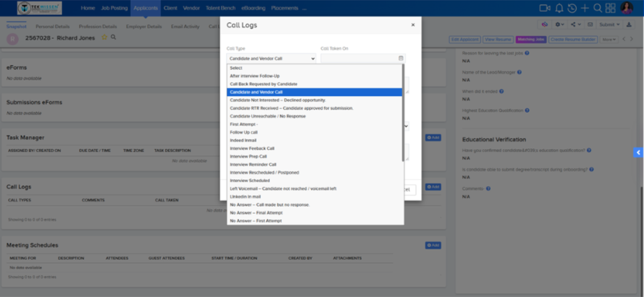Click the Matching Jobs button
This screenshot has width=644, height=297.
coord(531,39)
